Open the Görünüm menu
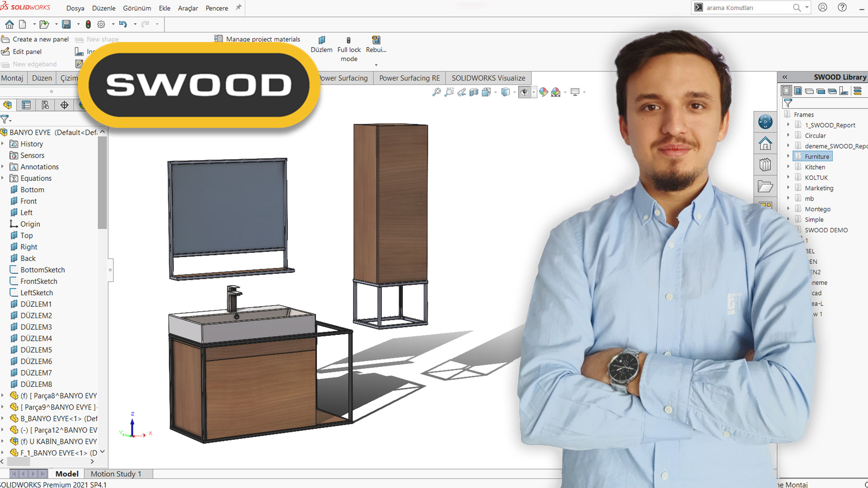This screenshot has width=868, height=488. coord(137,8)
